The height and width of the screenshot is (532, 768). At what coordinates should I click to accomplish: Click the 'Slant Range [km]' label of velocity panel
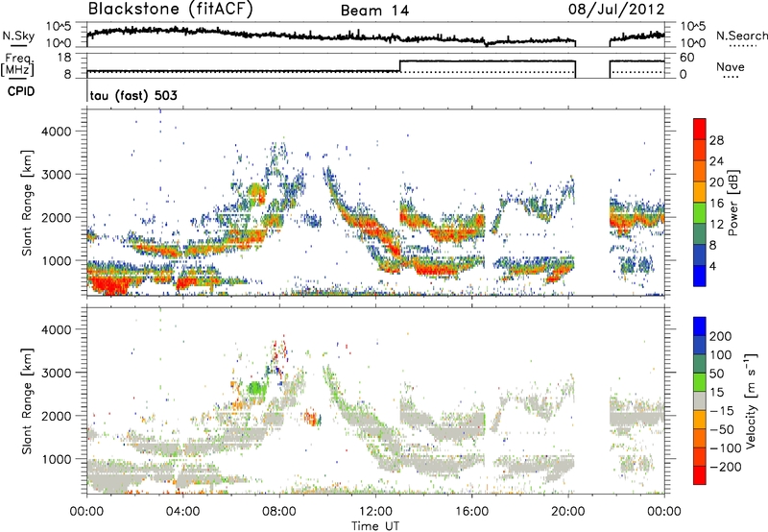click(x=27, y=401)
